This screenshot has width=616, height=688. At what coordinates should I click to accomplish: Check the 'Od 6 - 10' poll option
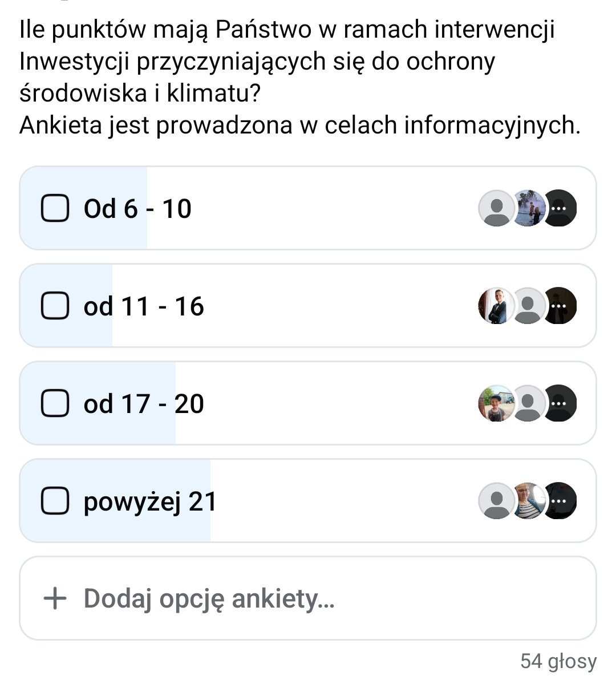coord(55,208)
